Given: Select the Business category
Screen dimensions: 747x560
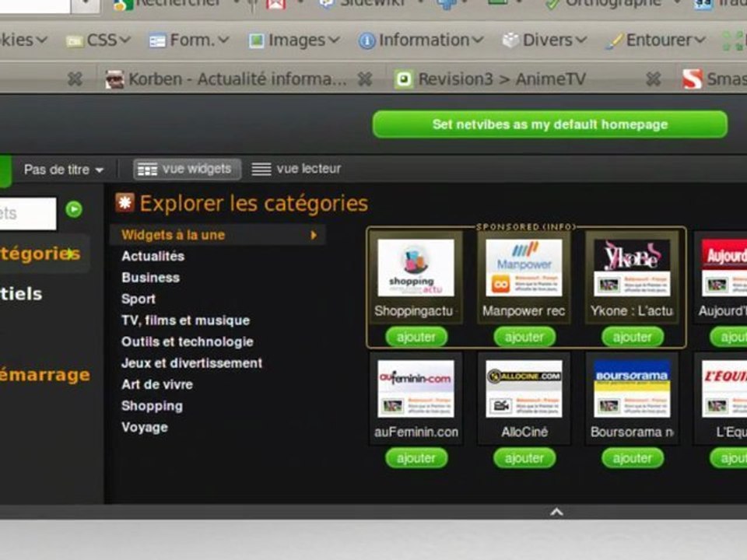Looking at the screenshot, I should coord(150,278).
